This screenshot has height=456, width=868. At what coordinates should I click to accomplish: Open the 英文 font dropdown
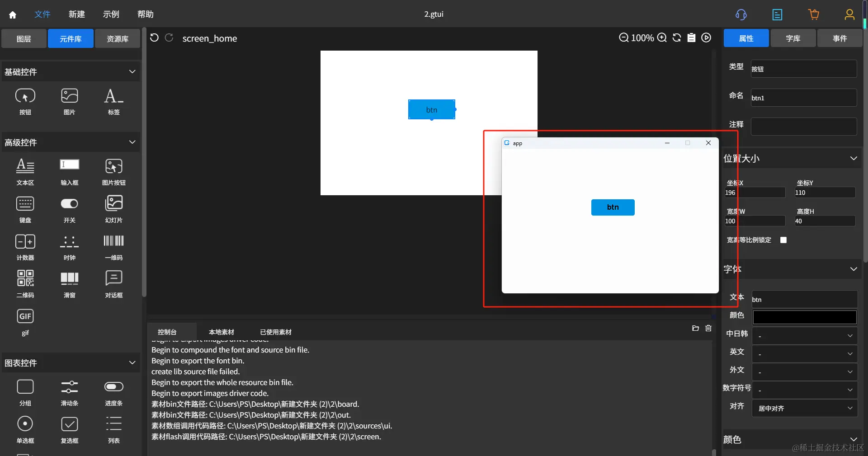[x=805, y=354]
